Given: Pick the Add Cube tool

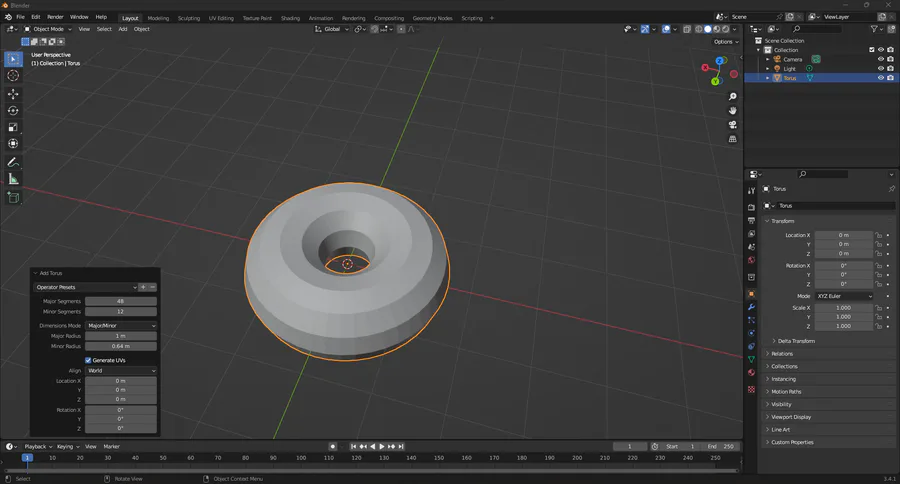Looking at the screenshot, I should coord(13,198).
